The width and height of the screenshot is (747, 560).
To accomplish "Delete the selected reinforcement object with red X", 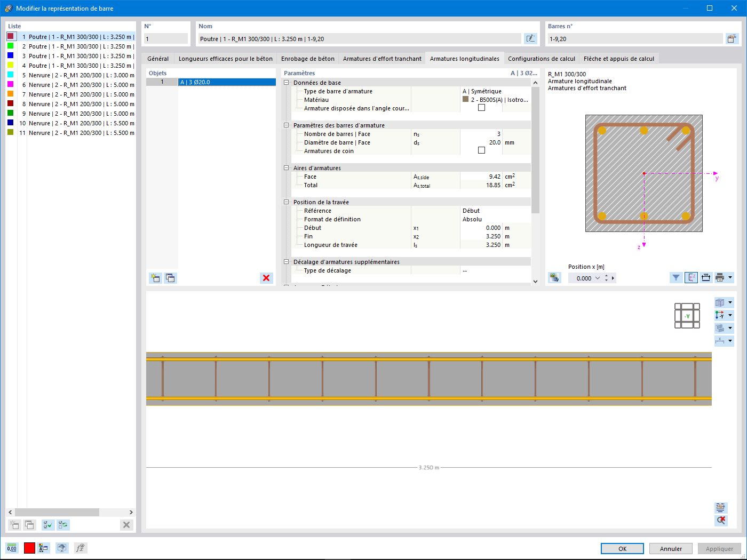I will click(x=266, y=278).
